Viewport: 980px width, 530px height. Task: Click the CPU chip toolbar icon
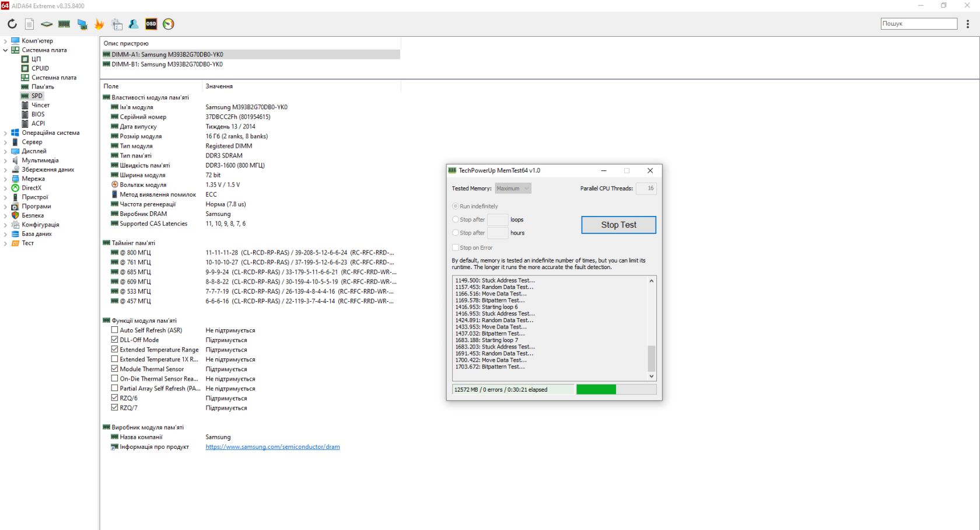47,24
